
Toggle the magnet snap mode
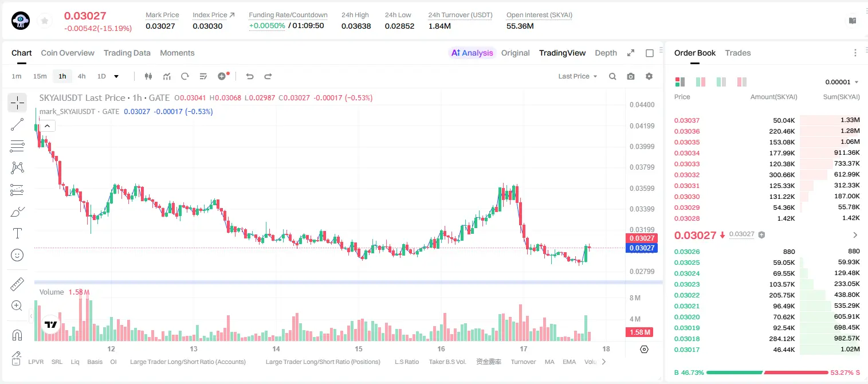pos(17,335)
